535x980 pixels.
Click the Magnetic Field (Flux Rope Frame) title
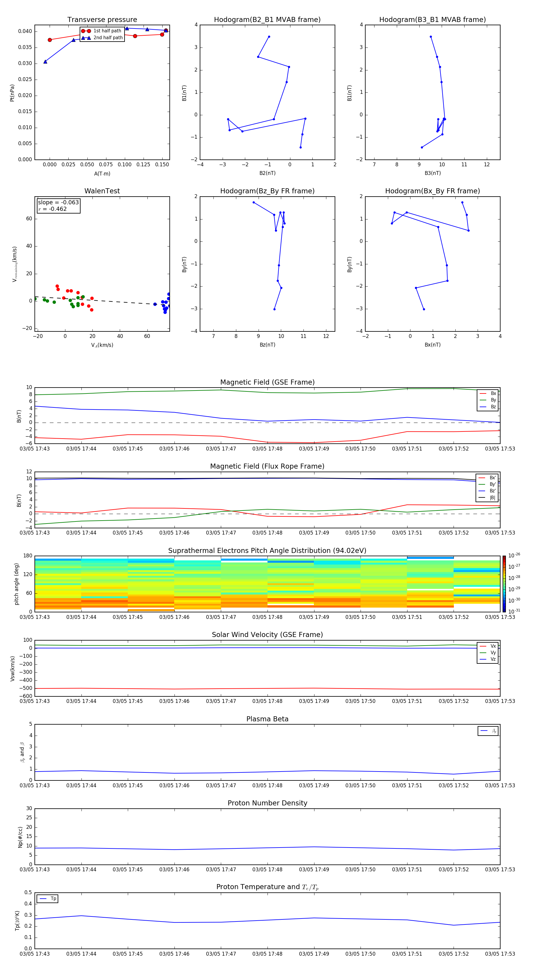click(x=267, y=466)
